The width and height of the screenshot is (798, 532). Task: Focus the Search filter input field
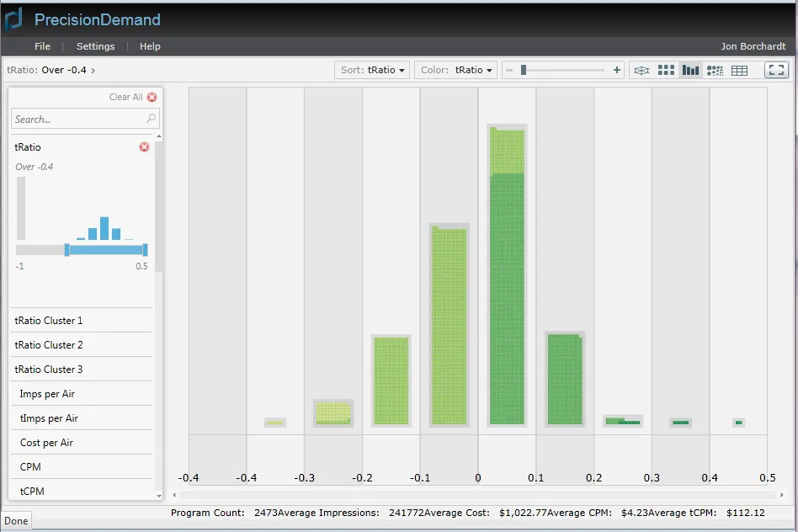click(x=85, y=119)
